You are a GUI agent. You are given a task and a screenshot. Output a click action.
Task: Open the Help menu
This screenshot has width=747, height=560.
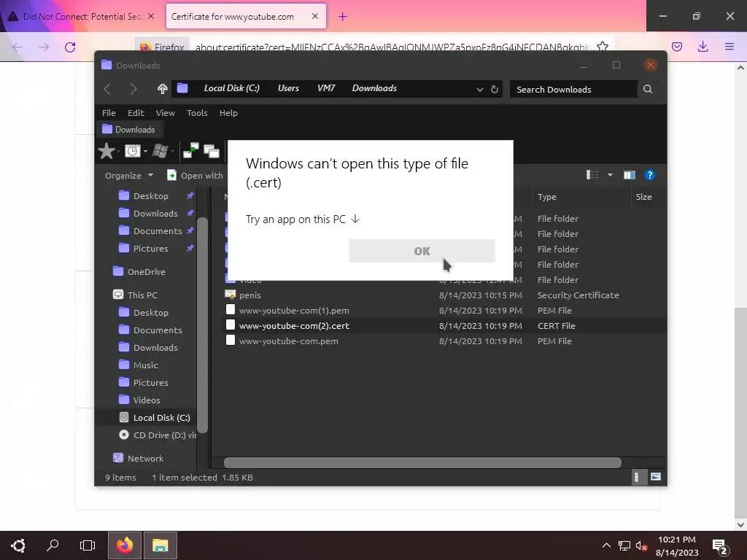pyautogui.click(x=228, y=113)
